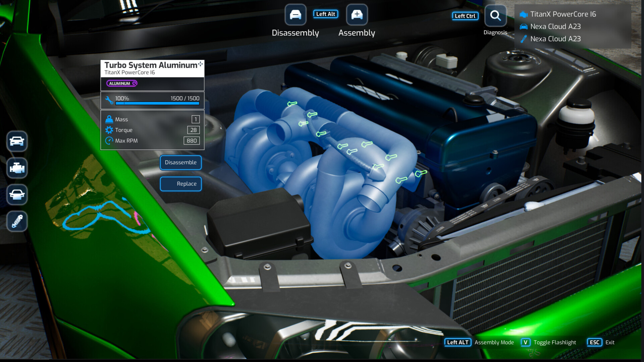Open the Diagnosis magnifier tool

[x=495, y=15]
